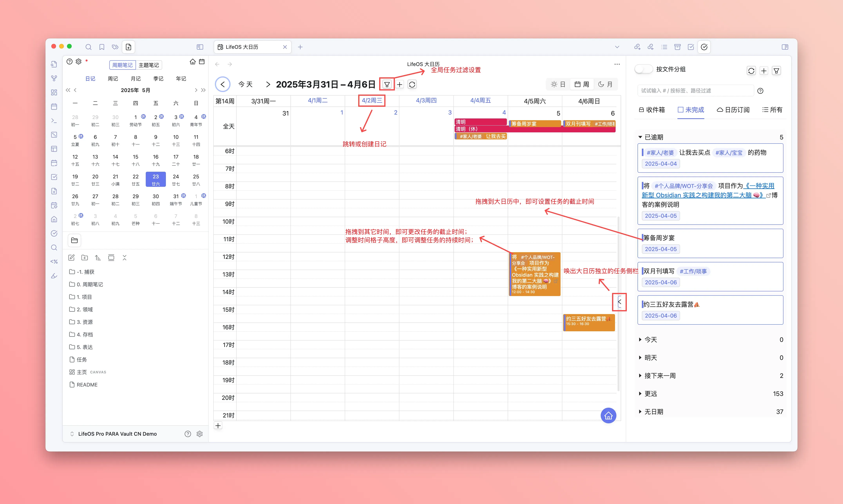
Task: Go to next week arrow
Action: (x=268, y=84)
